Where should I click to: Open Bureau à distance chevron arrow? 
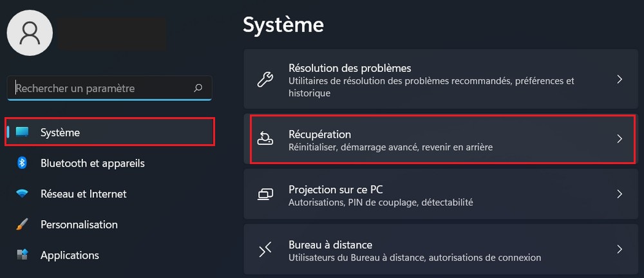(619, 249)
